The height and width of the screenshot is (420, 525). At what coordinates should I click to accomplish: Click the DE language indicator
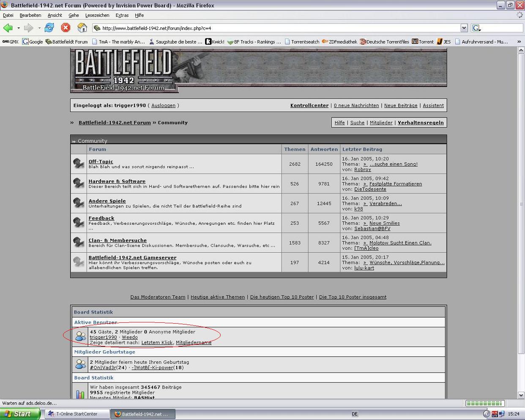pos(355,414)
